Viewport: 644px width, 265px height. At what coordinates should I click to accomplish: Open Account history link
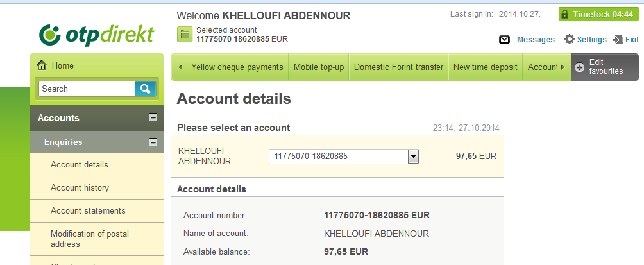(80, 188)
